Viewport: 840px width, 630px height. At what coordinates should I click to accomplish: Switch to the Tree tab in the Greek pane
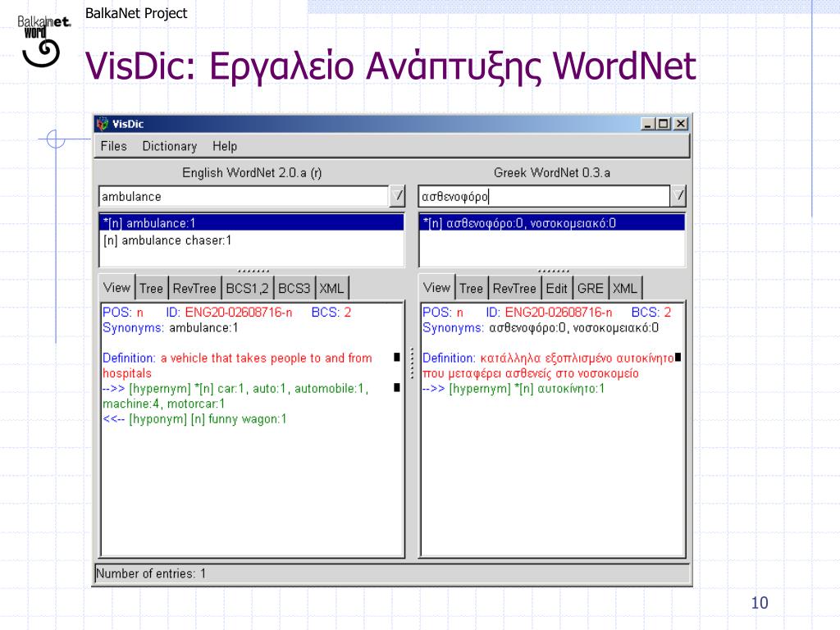tap(472, 289)
